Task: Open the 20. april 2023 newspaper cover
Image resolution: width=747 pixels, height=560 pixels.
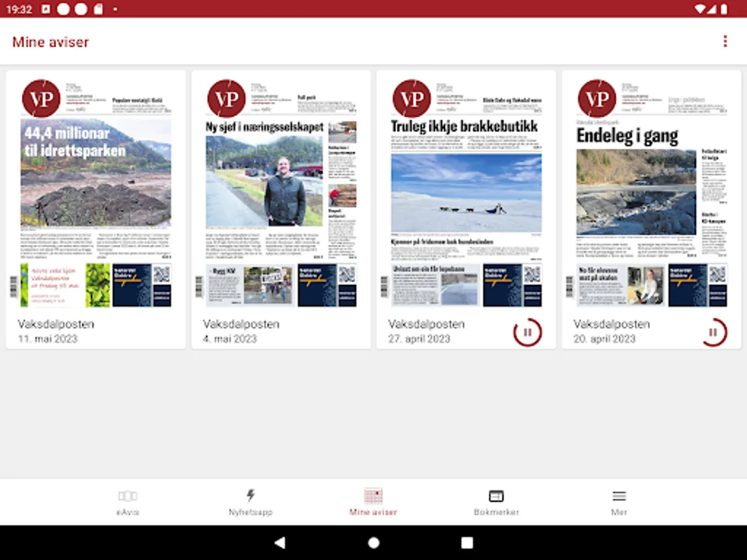Action: tap(652, 193)
